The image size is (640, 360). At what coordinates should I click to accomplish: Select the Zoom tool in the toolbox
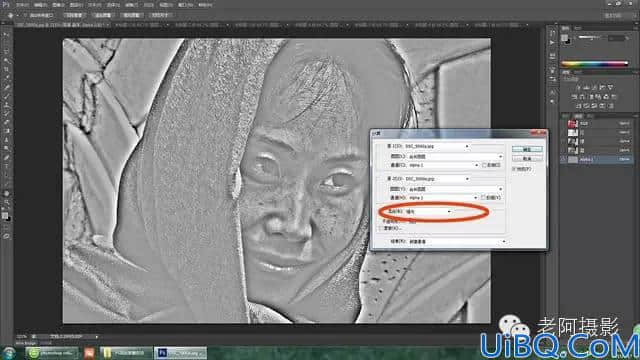pyautogui.click(x=6, y=202)
